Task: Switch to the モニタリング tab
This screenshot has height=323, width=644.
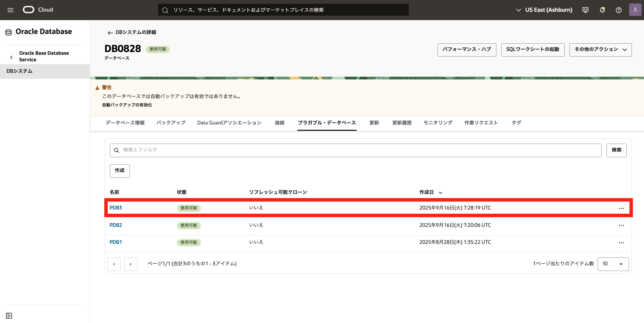Action: tap(438, 123)
